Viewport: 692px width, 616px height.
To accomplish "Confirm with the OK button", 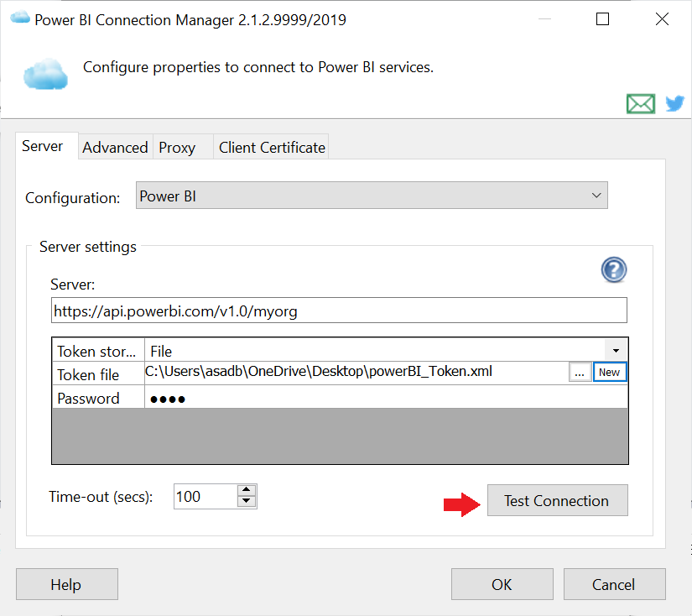I will click(502, 584).
